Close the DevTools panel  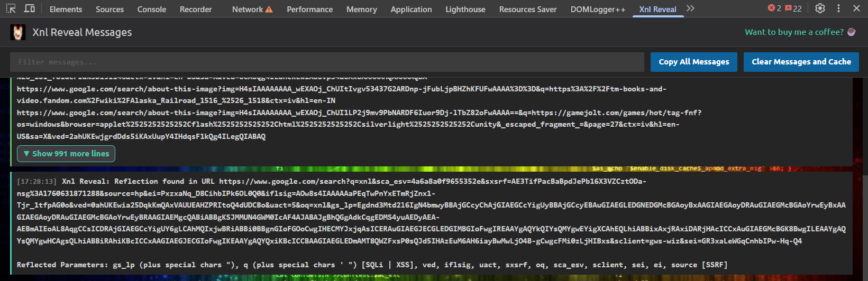click(856, 8)
